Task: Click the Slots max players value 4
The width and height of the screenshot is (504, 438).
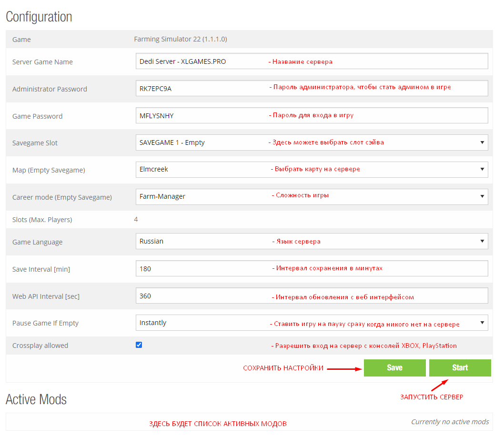Action: click(x=136, y=220)
